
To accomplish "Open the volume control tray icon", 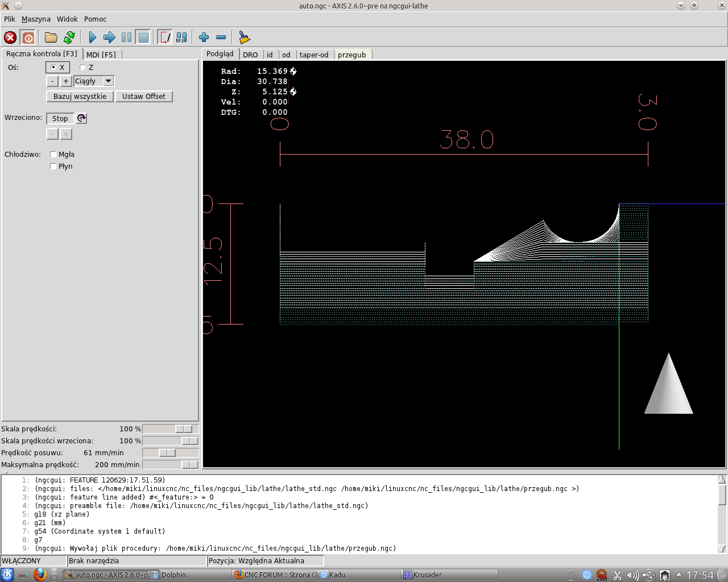I will pyautogui.click(x=632, y=575).
